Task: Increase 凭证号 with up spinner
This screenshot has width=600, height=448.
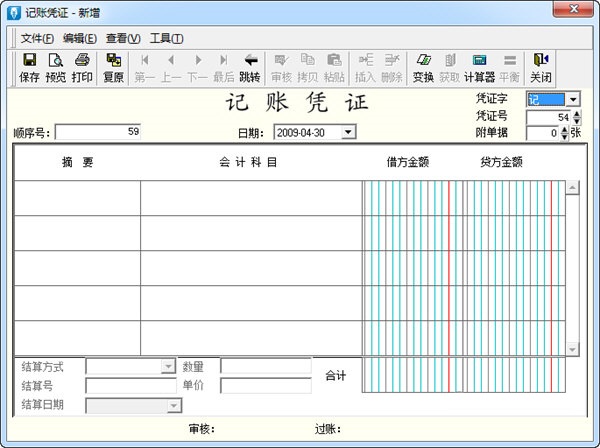Action: (x=577, y=114)
